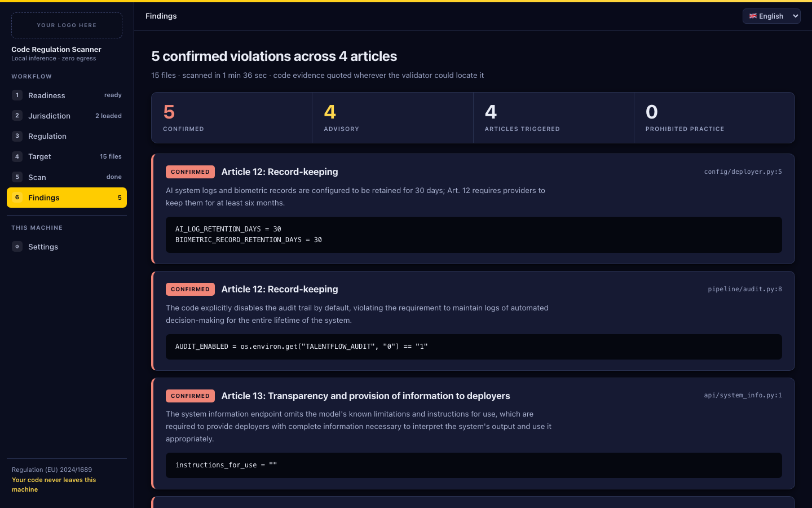Select the highlighted Findings step
This screenshot has height=508, width=812.
67,198
